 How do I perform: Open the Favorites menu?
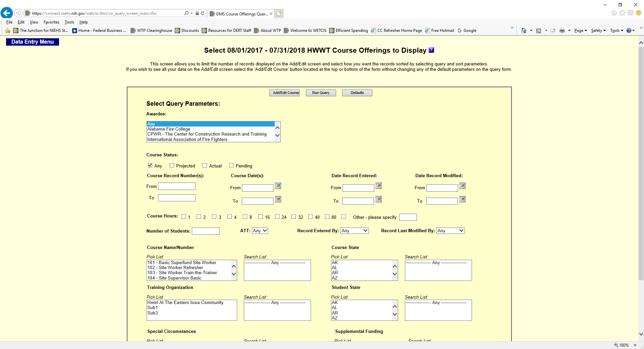pos(51,22)
